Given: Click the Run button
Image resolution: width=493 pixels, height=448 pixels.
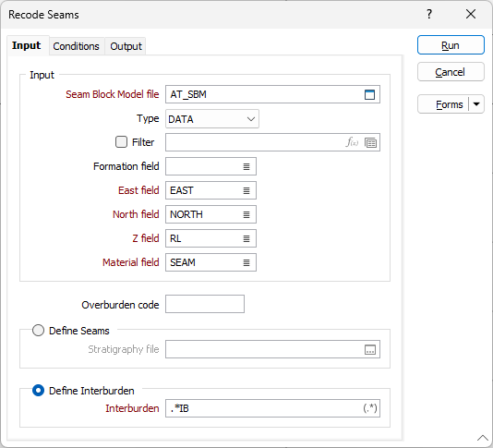Looking at the screenshot, I should tap(451, 45).
